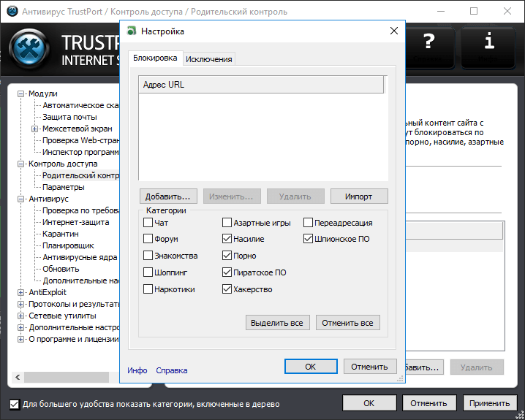Collapse the Антивирус tree node
The height and width of the screenshot is (420, 525).
(x=20, y=199)
